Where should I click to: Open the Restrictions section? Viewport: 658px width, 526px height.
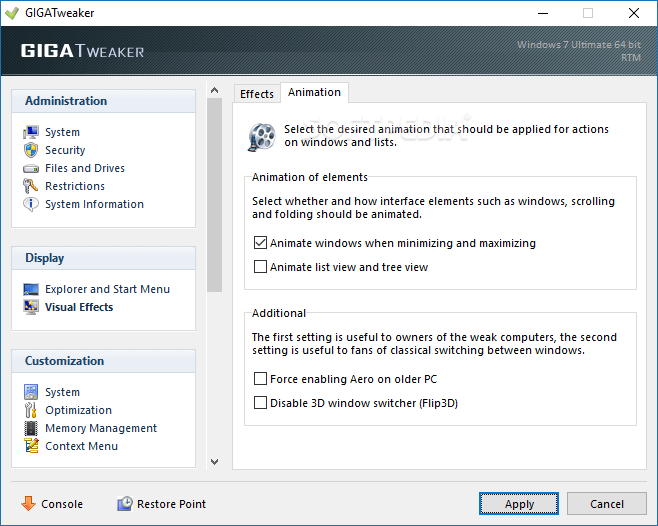(75, 186)
